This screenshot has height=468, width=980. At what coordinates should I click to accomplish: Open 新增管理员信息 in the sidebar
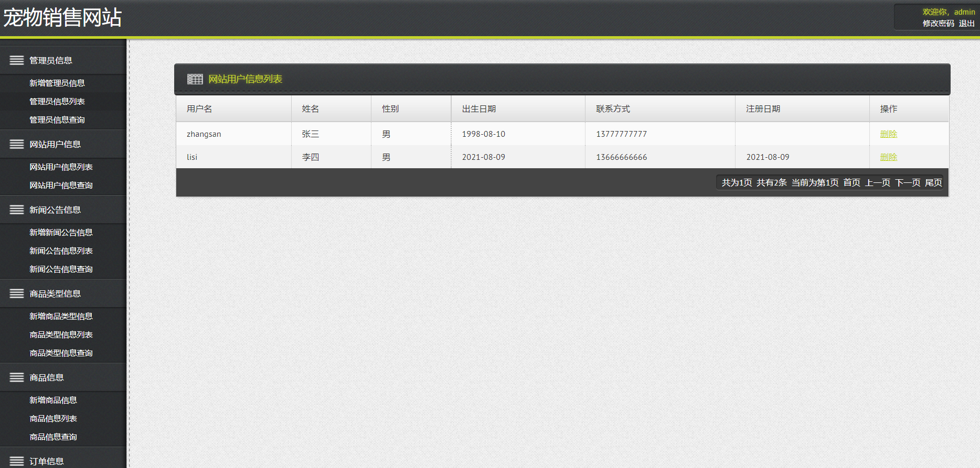[57, 83]
